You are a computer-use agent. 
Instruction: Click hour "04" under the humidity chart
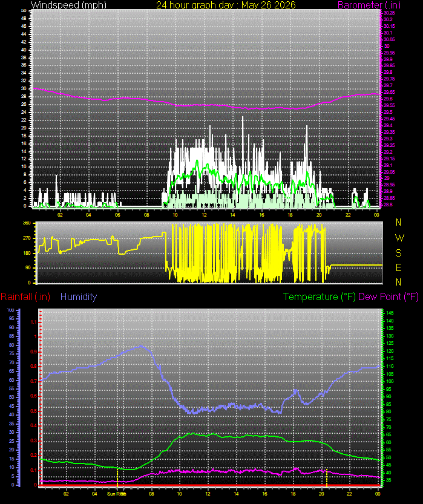(x=94, y=494)
